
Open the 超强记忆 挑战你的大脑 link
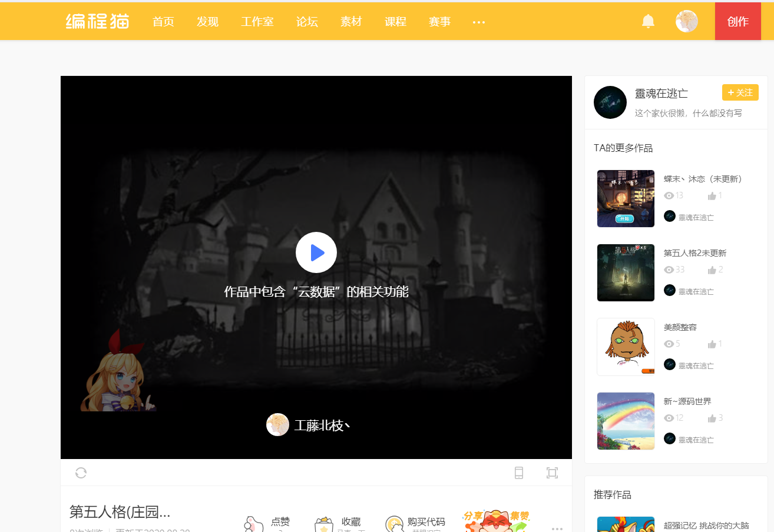tap(706, 526)
